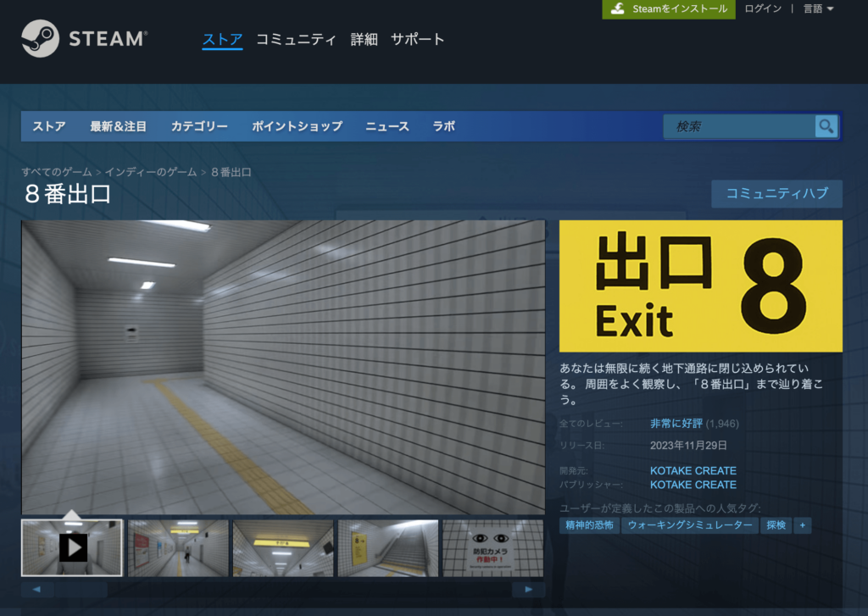Open developer KOTAKE CREATE link
This screenshot has height=616, width=868.
(x=693, y=470)
